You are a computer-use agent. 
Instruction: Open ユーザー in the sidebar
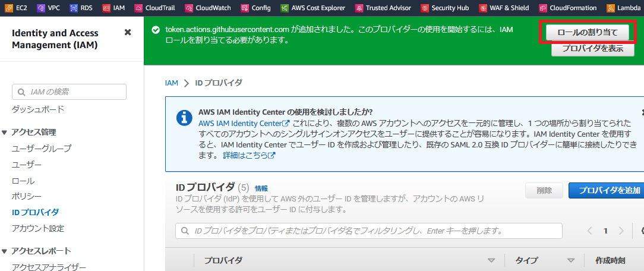coord(27,165)
